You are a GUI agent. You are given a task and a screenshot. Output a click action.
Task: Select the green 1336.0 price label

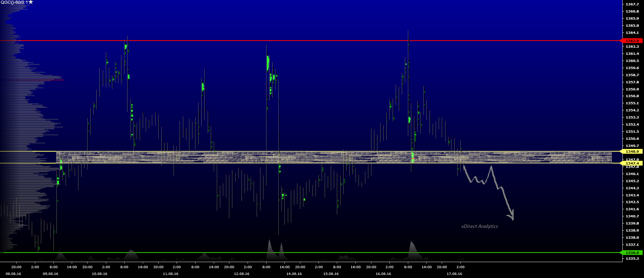pyautogui.click(x=632, y=253)
